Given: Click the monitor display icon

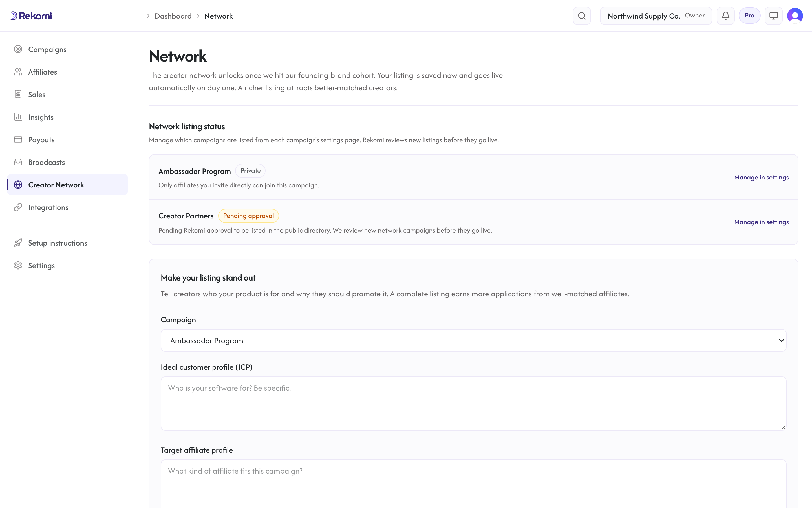Looking at the screenshot, I should (773, 16).
